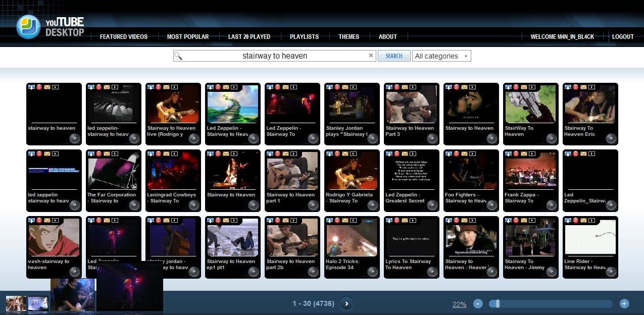
Task: Click email icon on Stanley Jordan plays tile
Action: click(345, 87)
